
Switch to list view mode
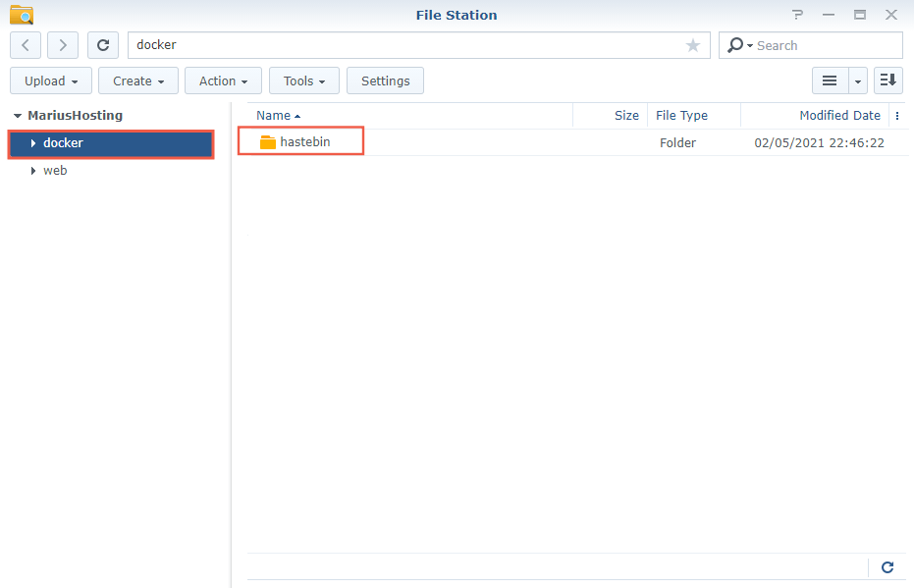click(x=830, y=80)
